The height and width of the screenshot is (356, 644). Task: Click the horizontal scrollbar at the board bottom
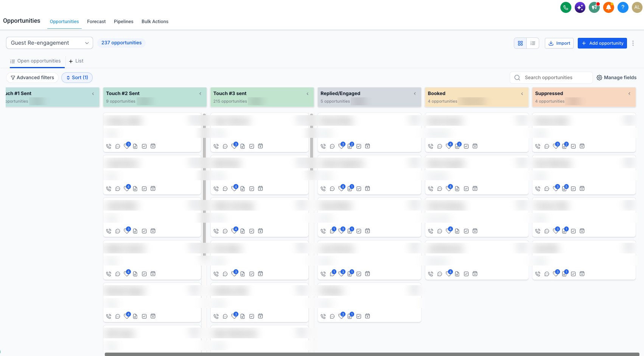coord(372,354)
